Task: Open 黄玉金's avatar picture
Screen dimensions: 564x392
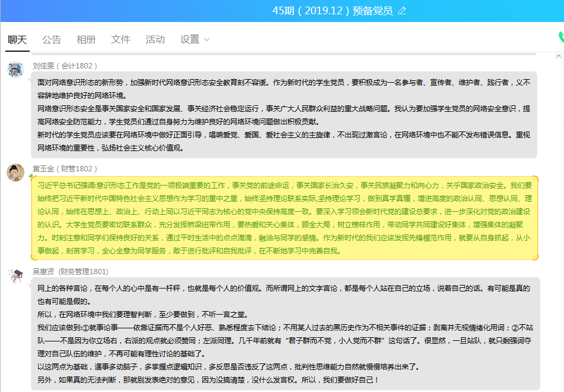Action: click(x=15, y=173)
